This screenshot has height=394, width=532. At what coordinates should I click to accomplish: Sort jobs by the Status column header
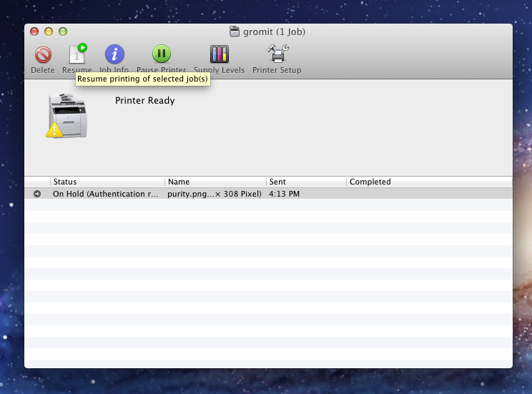[x=107, y=182]
